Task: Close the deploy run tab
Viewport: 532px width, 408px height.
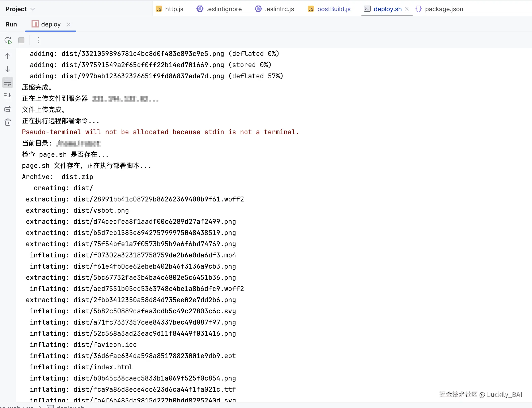Action: click(69, 24)
